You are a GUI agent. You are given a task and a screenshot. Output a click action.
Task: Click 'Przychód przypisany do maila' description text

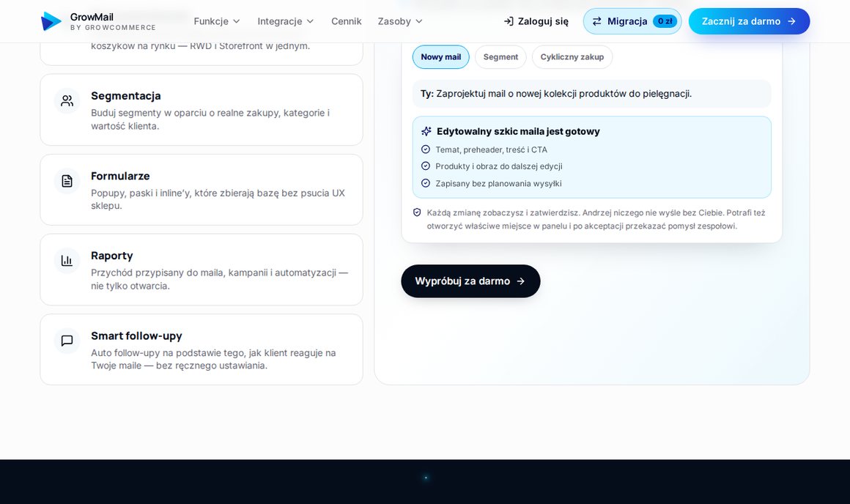pyautogui.click(x=220, y=279)
